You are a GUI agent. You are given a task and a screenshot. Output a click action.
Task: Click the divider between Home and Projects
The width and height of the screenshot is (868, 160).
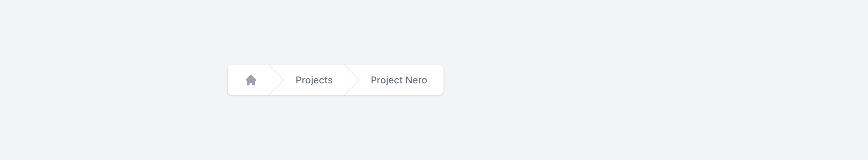(277, 80)
